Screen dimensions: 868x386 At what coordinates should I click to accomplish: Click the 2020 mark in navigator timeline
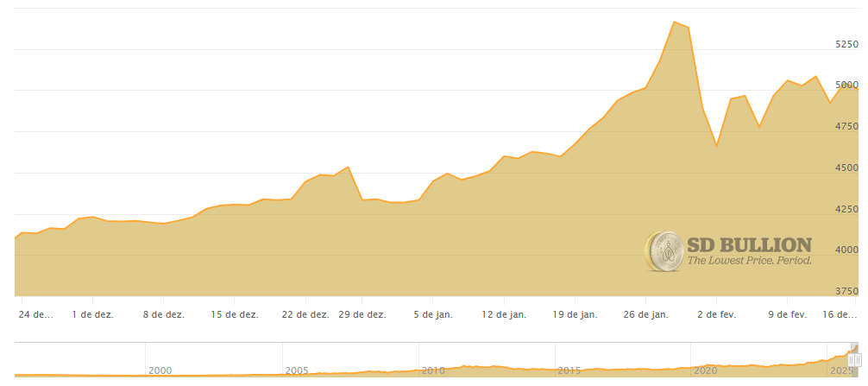[x=706, y=370]
